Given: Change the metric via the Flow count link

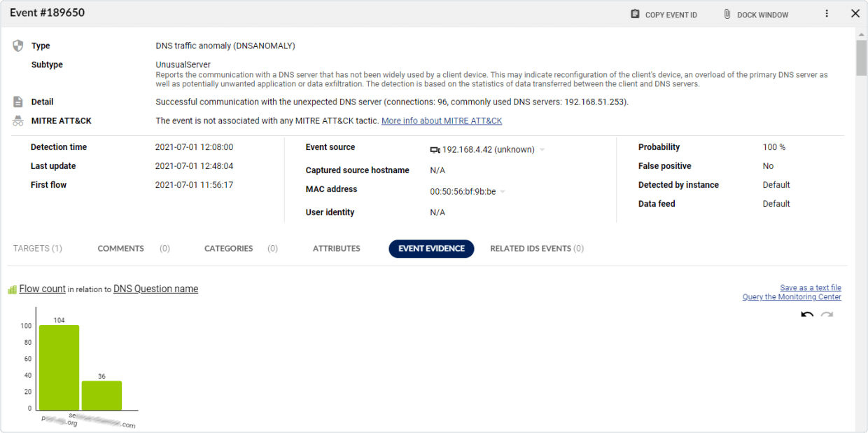Looking at the screenshot, I should click(x=41, y=288).
